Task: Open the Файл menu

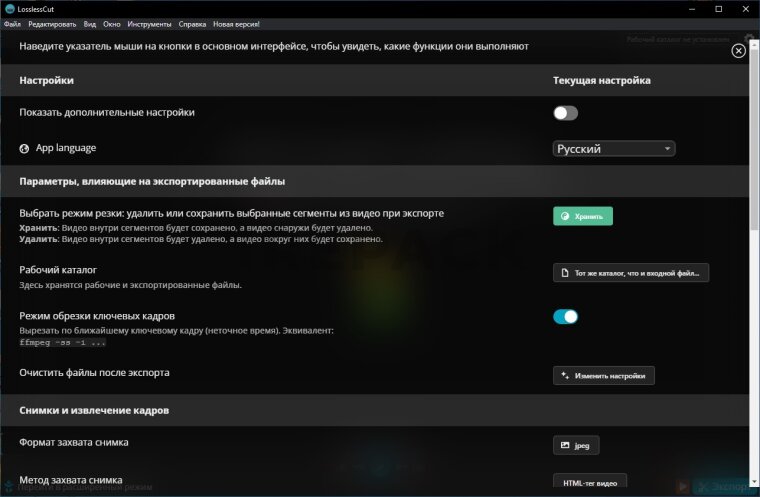Action: tap(12, 23)
